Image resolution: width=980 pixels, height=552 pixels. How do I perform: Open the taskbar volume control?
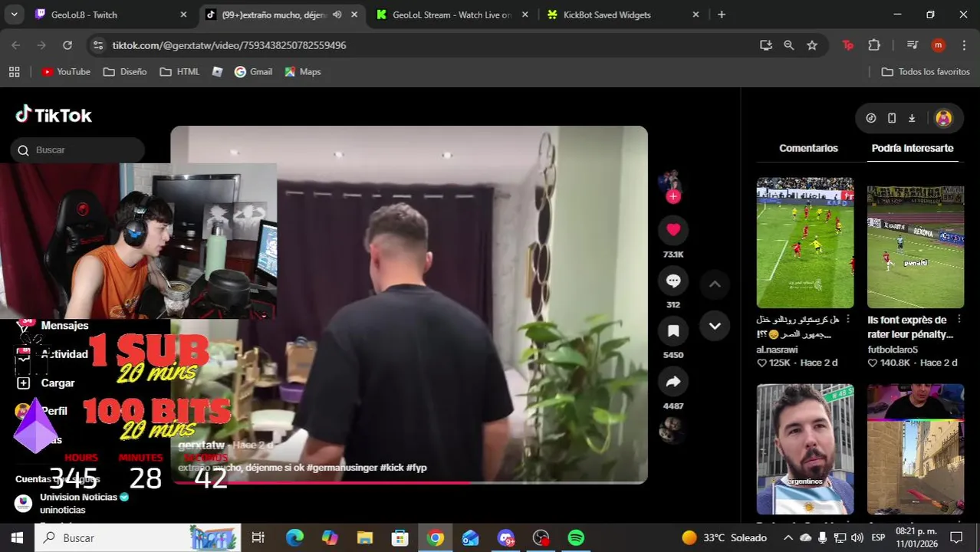click(857, 537)
